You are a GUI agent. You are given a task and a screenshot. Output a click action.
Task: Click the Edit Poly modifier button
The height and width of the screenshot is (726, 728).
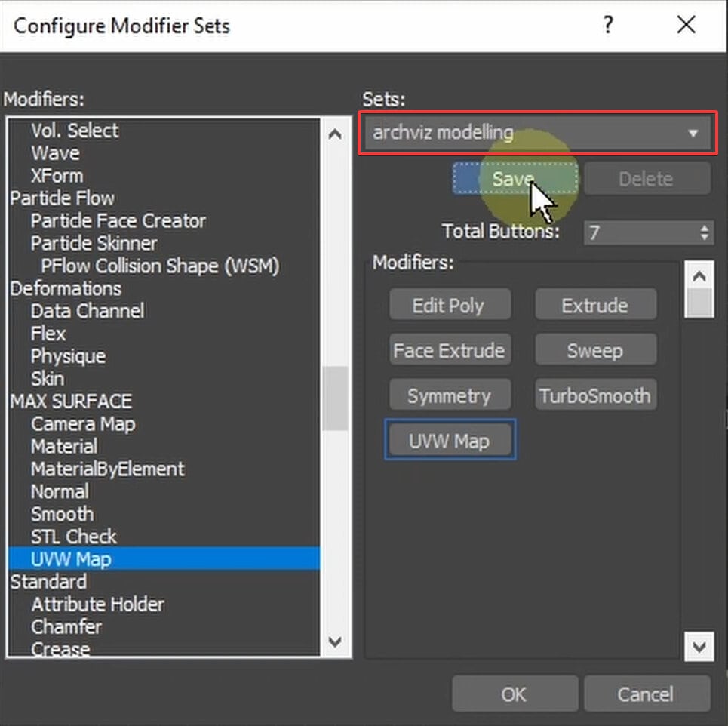click(x=450, y=305)
